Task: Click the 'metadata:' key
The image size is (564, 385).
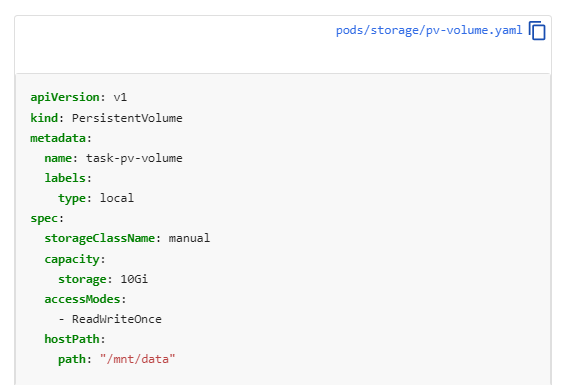Action: coord(61,138)
